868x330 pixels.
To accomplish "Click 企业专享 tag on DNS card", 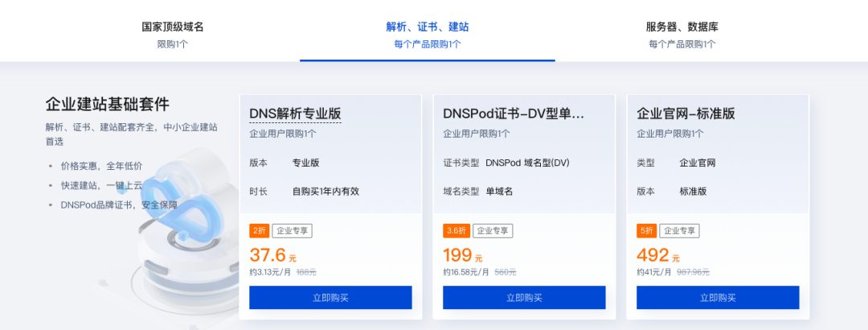I will pyautogui.click(x=292, y=231).
